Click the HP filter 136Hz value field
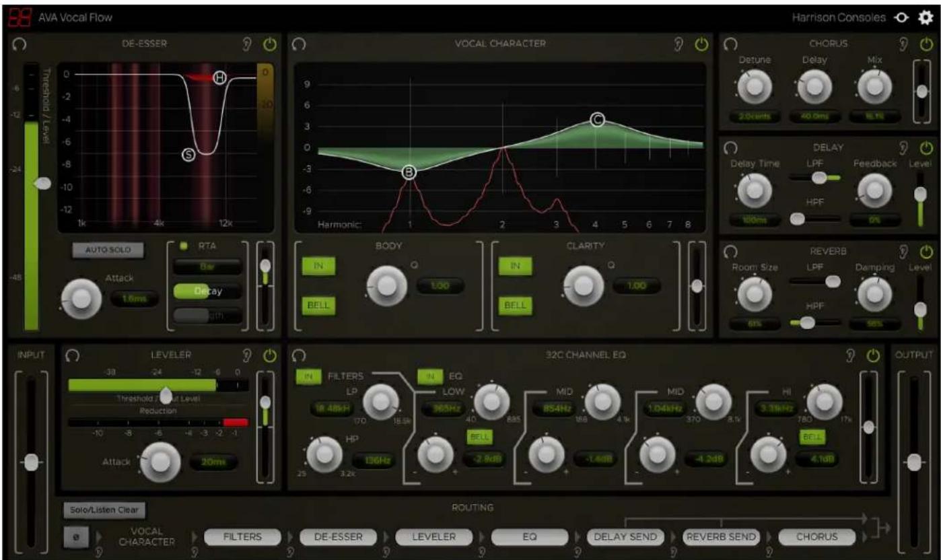The width and height of the screenshot is (941, 560). point(374,461)
